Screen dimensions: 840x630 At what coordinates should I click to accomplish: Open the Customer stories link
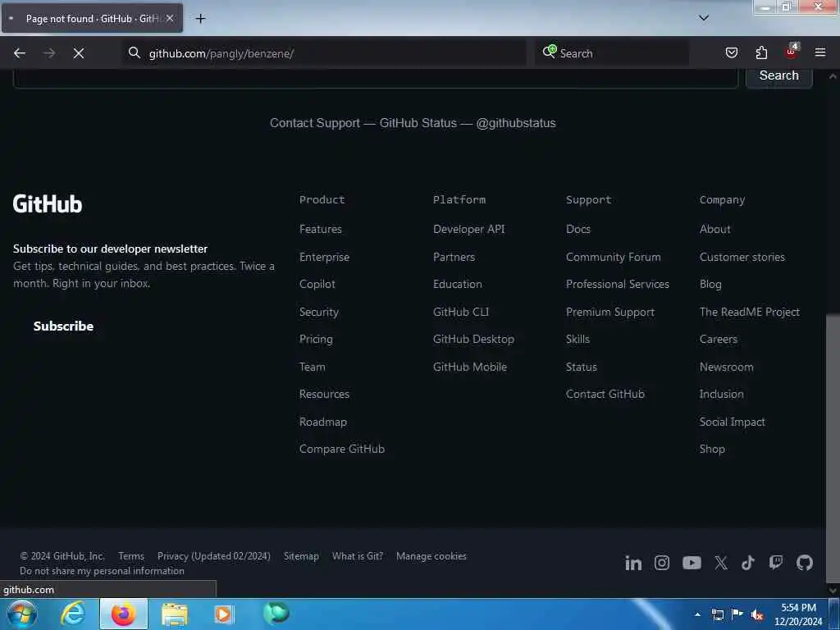pyautogui.click(x=742, y=257)
